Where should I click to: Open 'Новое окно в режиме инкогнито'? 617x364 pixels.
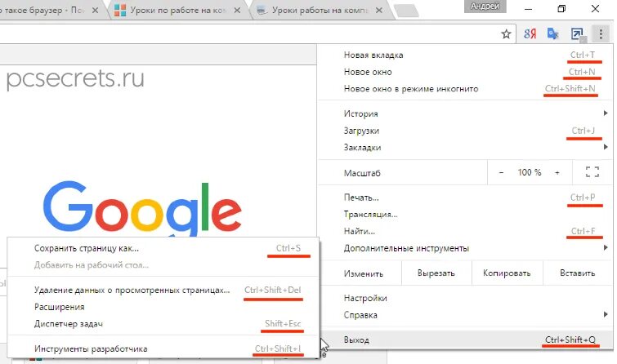pyautogui.click(x=466, y=89)
